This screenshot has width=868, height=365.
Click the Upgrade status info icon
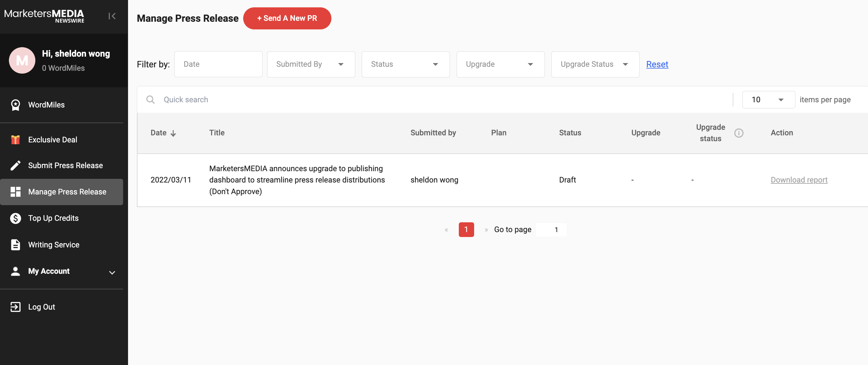pyautogui.click(x=739, y=133)
